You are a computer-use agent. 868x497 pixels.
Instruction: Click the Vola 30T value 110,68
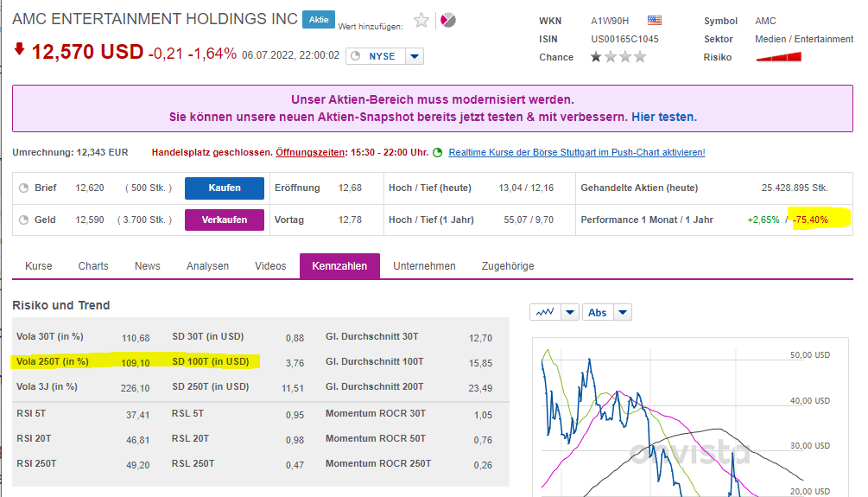click(x=135, y=338)
